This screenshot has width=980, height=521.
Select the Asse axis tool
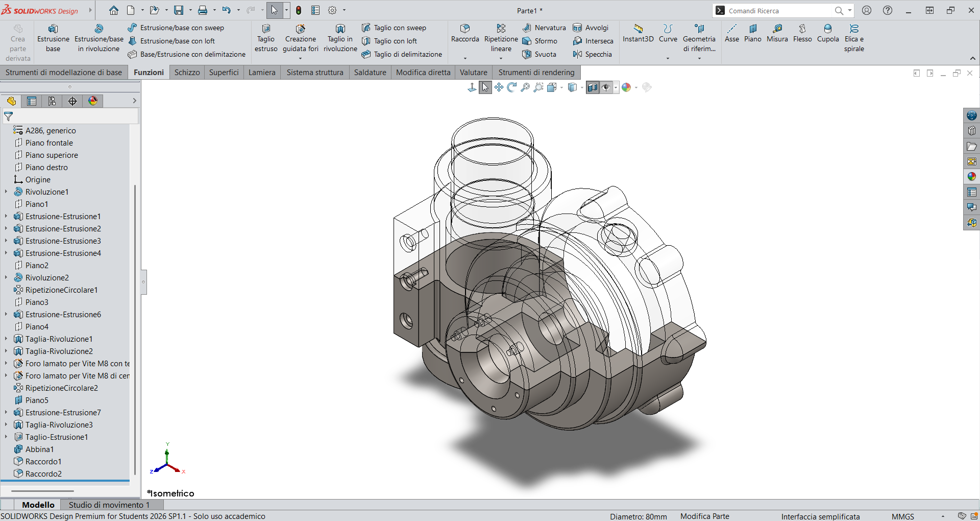click(732, 33)
